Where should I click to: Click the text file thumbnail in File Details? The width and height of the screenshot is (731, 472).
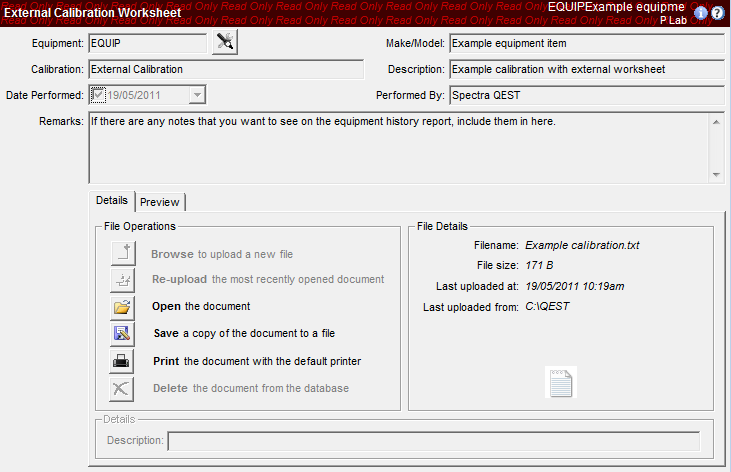561,382
